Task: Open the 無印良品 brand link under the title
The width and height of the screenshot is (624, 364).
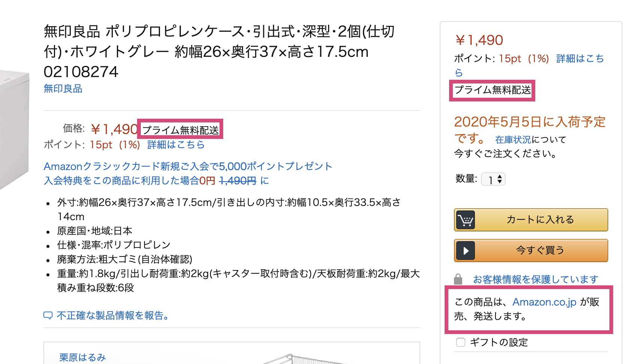Action: coord(63,89)
